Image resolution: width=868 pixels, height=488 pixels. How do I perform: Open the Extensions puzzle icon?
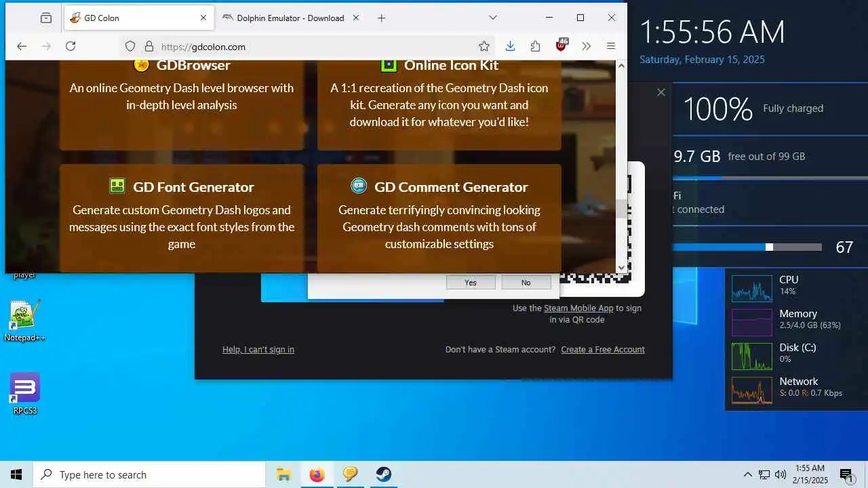click(536, 46)
